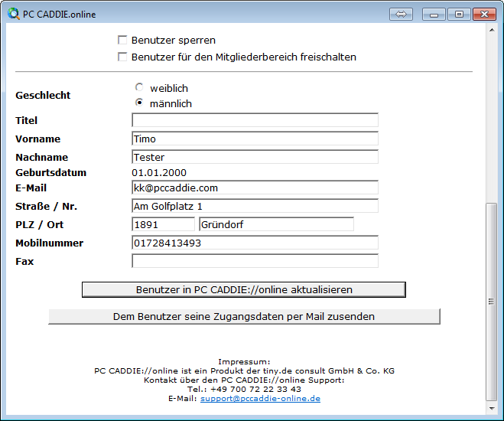Click the vertical scrollbar thumb
The width and height of the screenshot is (504, 421).
[x=492, y=302]
